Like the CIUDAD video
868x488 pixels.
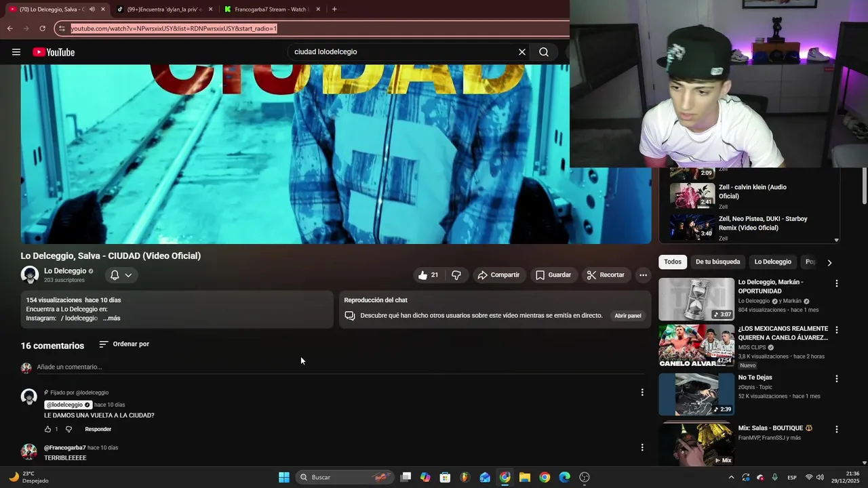coord(429,275)
